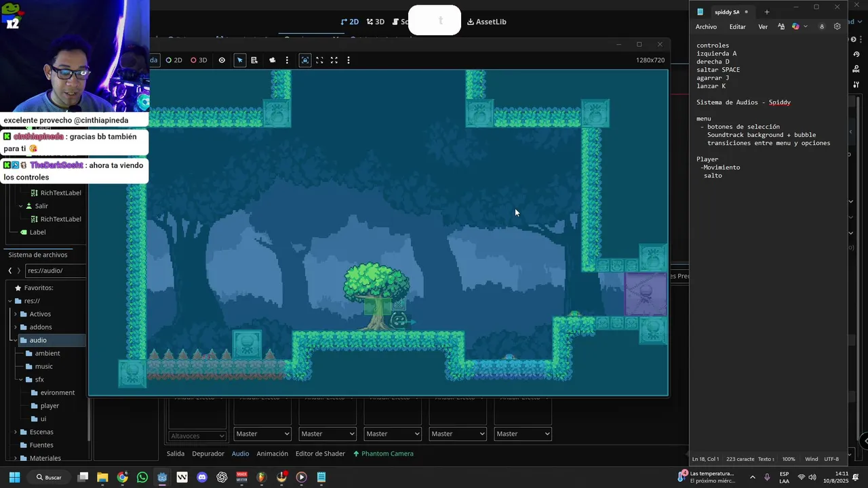Click the UTF-8 encoding status in Notepad

coord(832,459)
